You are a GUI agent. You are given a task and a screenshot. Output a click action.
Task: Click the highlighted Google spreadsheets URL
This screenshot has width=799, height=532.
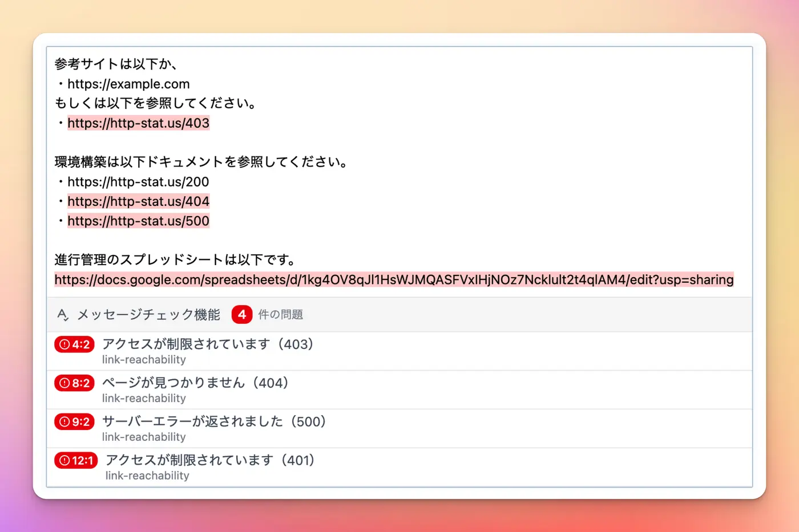tap(394, 279)
